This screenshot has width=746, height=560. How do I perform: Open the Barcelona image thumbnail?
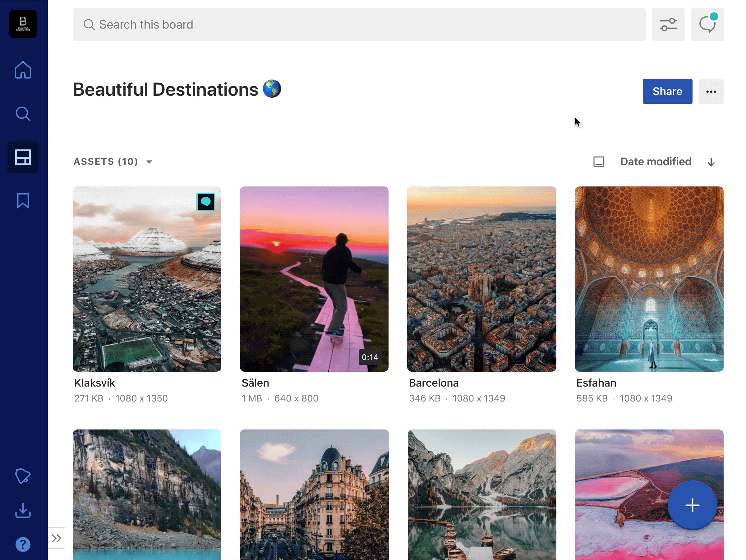click(x=481, y=279)
